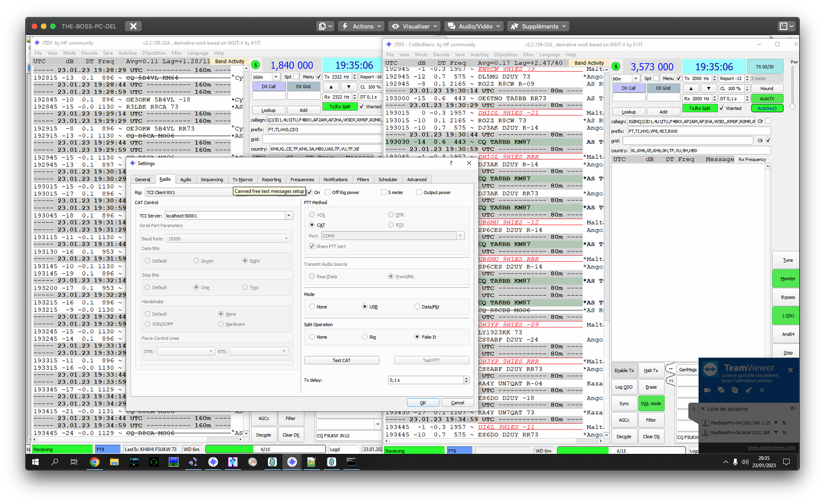Open the pink USB app icon
Viewport: 825px width, 504px height.
(233, 462)
